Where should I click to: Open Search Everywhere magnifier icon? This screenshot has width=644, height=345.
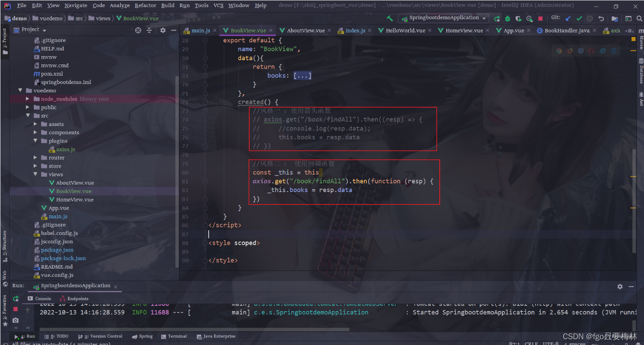(639, 18)
